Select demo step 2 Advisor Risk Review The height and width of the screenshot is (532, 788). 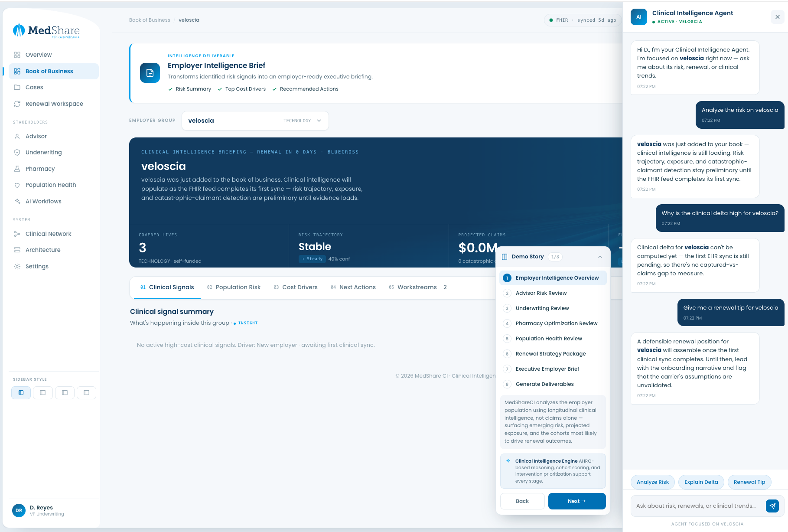tap(553, 293)
